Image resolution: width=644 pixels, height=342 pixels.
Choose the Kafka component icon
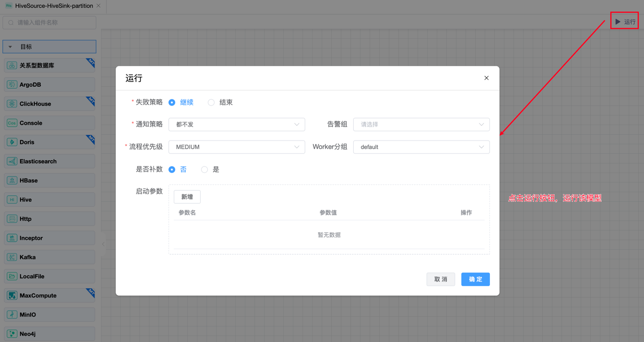[12, 258]
